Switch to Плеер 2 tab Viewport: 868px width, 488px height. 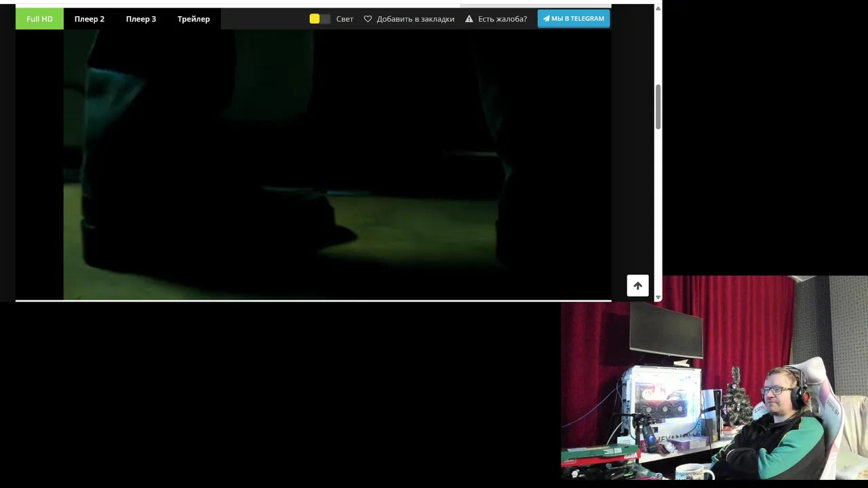[x=90, y=19]
